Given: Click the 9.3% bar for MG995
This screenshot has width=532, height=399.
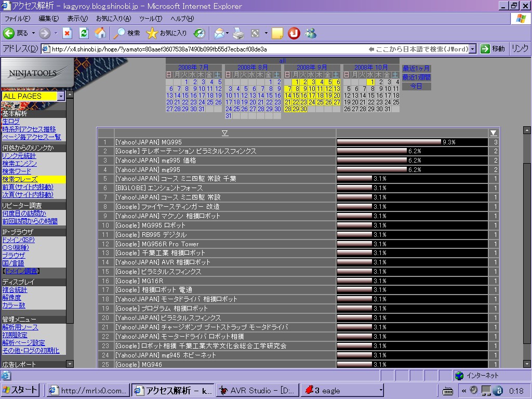Looking at the screenshot, I should [389, 142].
